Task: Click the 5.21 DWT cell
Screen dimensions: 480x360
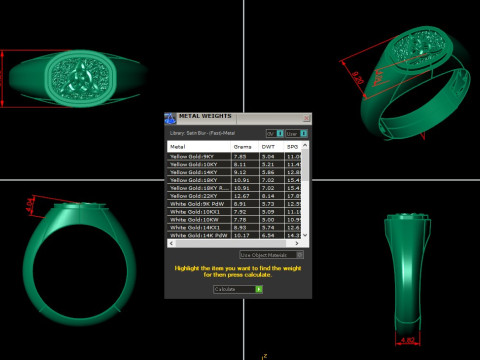Action: click(x=271, y=164)
